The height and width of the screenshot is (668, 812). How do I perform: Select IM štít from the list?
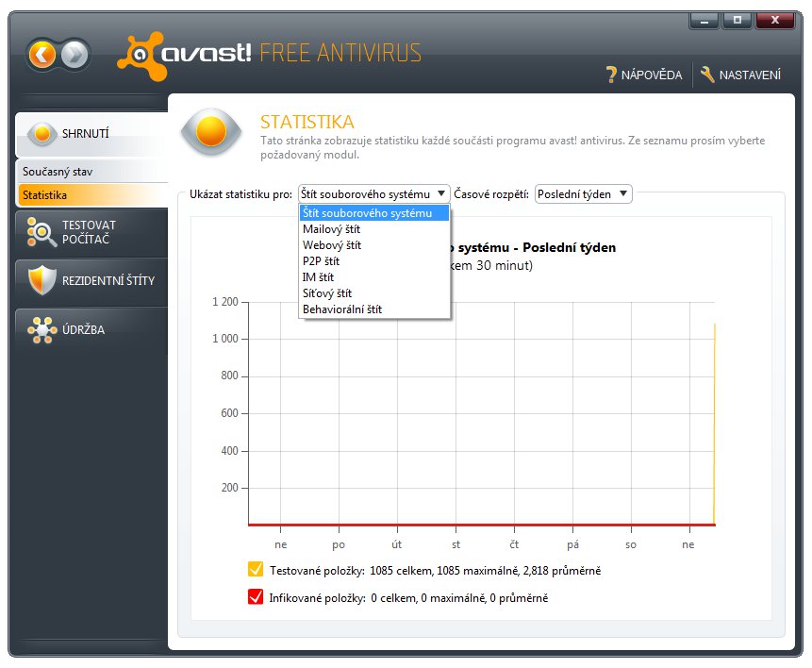pos(373,277)
